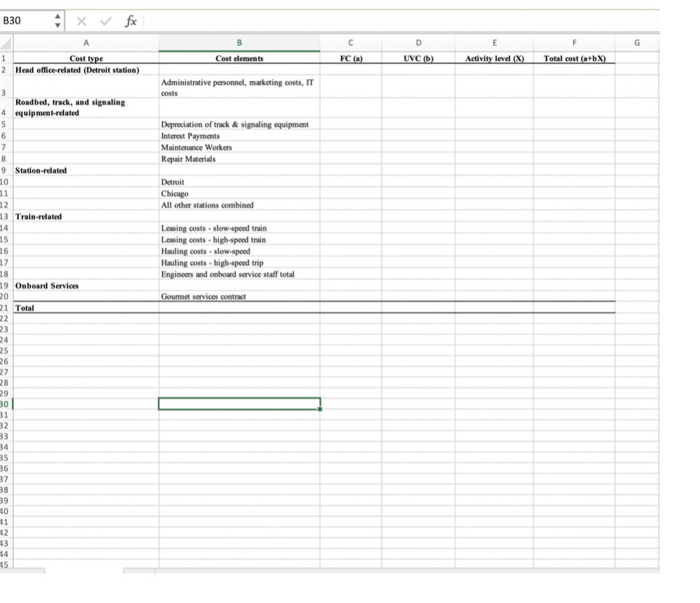Click the checkmark enter icon near formula bar
700x603 pixels.
pos(106,21)
